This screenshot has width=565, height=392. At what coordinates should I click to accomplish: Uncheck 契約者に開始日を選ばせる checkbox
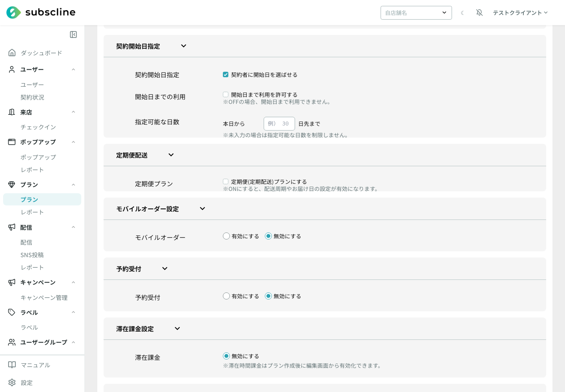[226, 74]
